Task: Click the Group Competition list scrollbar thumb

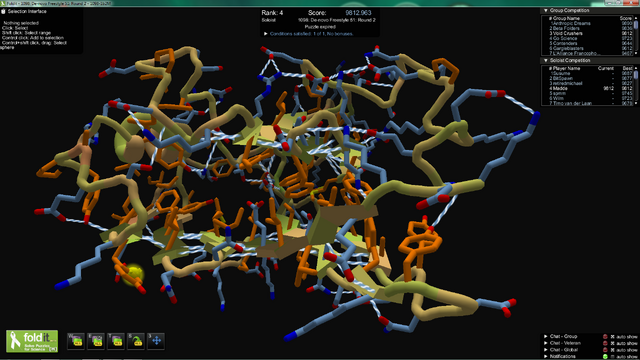Action: 636,24
